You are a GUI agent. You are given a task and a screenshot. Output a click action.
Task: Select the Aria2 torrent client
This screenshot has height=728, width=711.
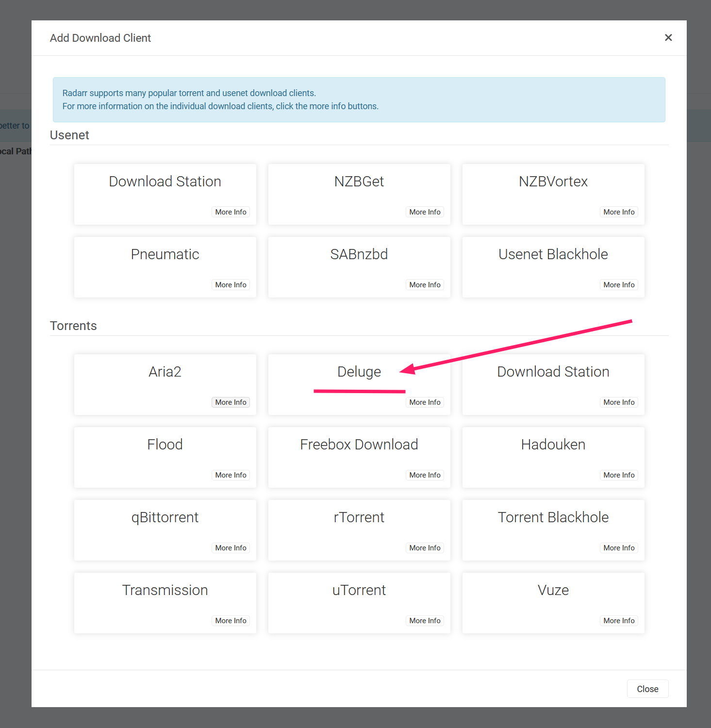pyautogui.click(x=165, y=373)
